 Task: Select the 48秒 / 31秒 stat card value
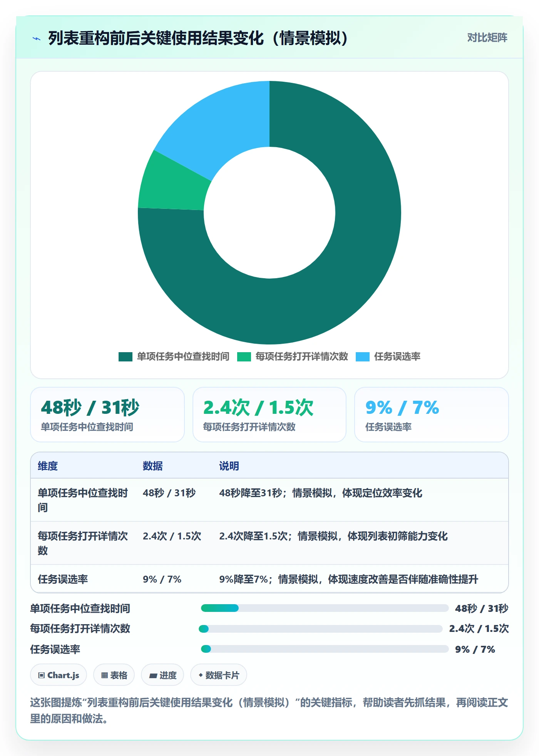[90, 408]
